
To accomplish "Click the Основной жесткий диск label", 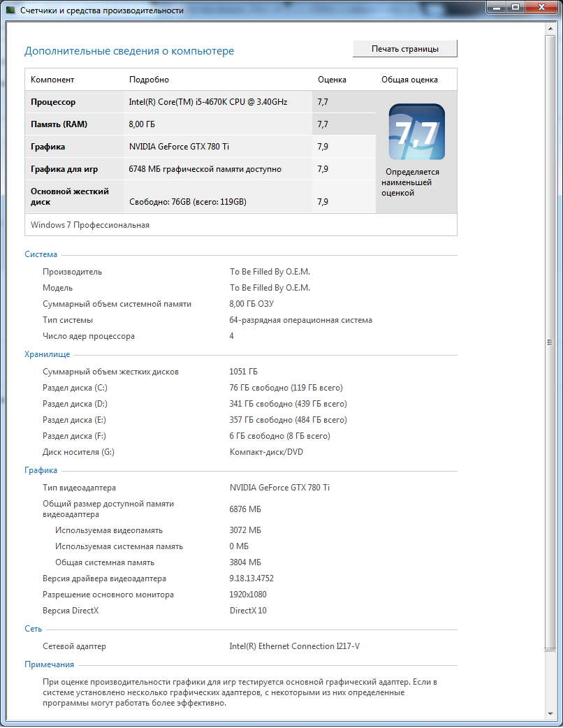I will [70, 196].
